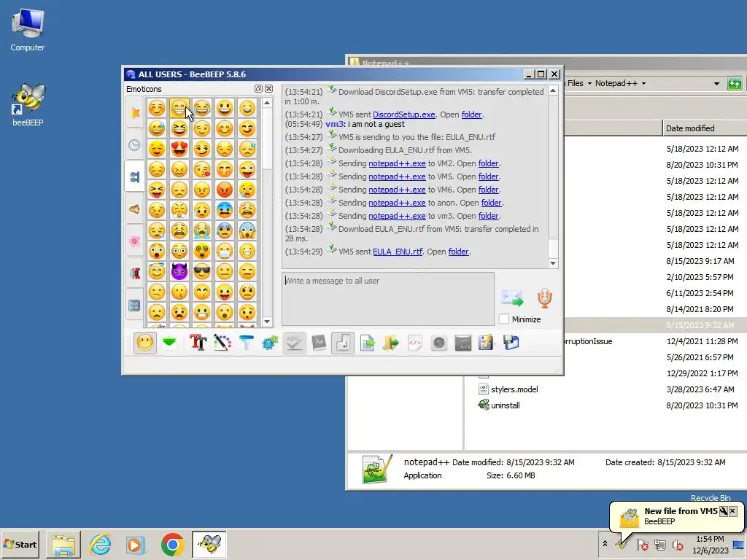Image resolution: width=747 pixels, height=560 pixels.
Task: Open the chat font (TT) settings
Action: [x=198, y=343]
